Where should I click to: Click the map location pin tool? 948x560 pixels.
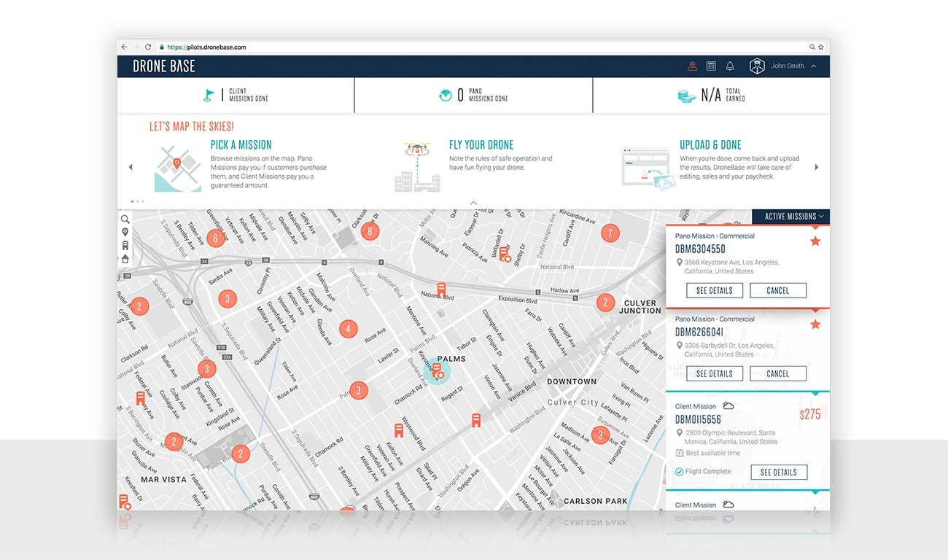tap(125, 232)
